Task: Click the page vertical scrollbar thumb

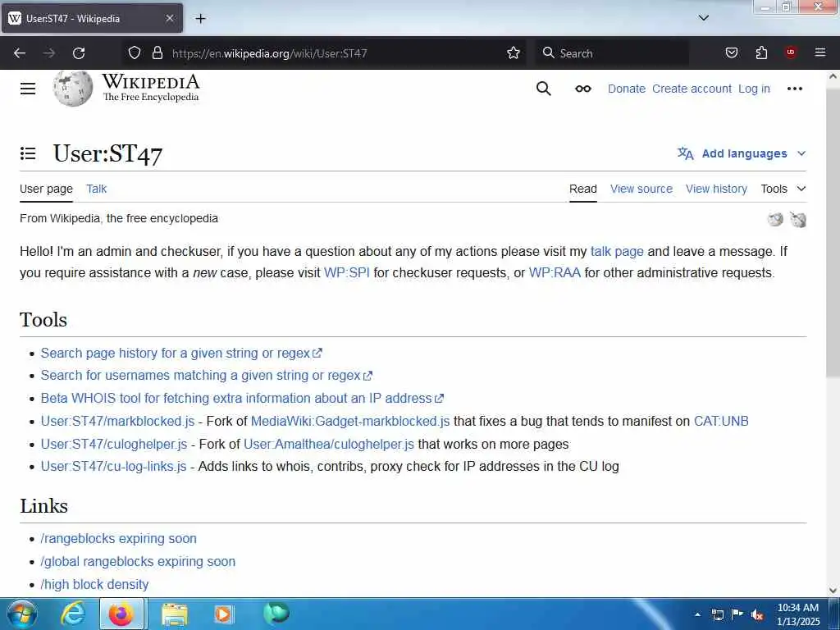Action: [833, 233]
